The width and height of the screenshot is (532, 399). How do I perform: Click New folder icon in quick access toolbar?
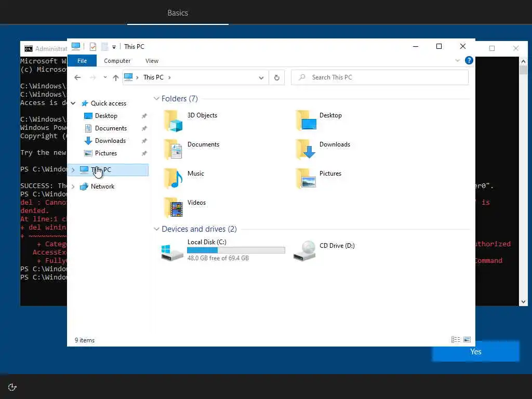point(104,46)
